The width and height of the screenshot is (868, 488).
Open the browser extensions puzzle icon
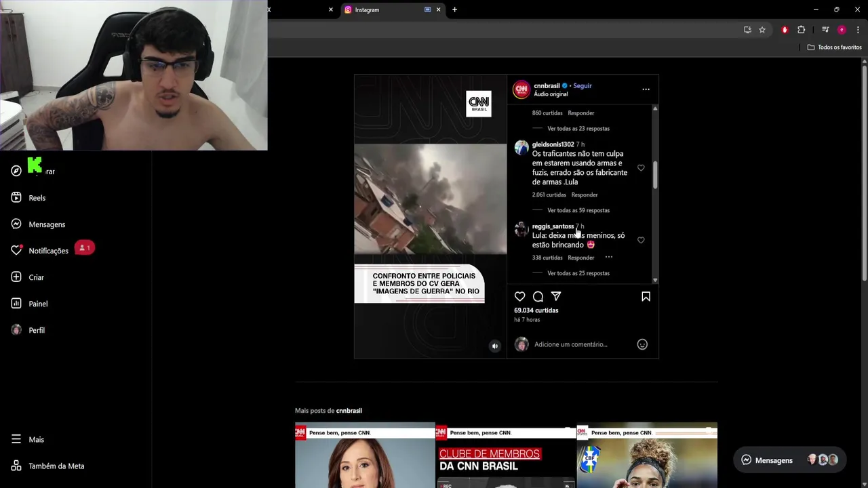pos(801,30)
